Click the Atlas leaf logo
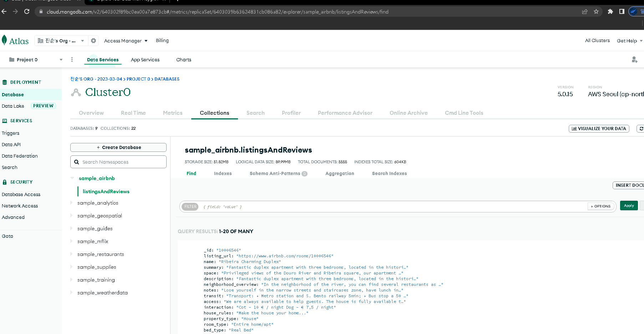 click(x=4, y=40)
